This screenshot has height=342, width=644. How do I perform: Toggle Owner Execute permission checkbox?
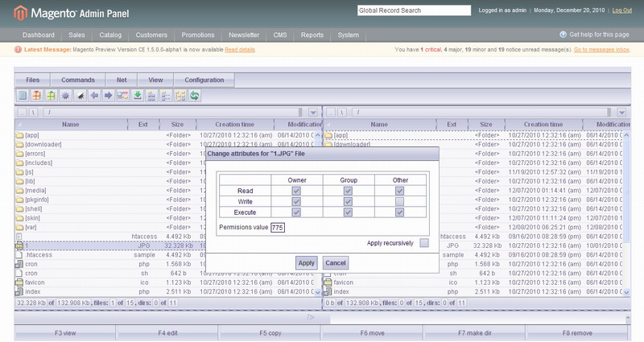(296, 212)
